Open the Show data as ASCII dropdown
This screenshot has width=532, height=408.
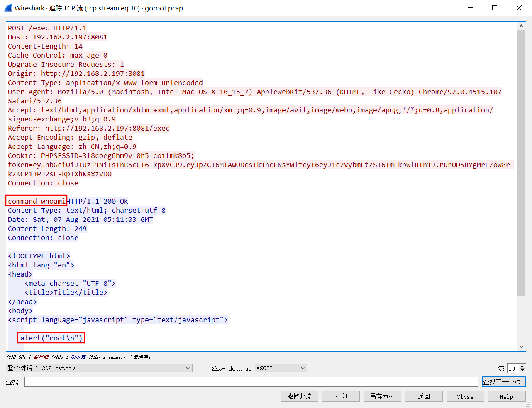tap(281, 368)
